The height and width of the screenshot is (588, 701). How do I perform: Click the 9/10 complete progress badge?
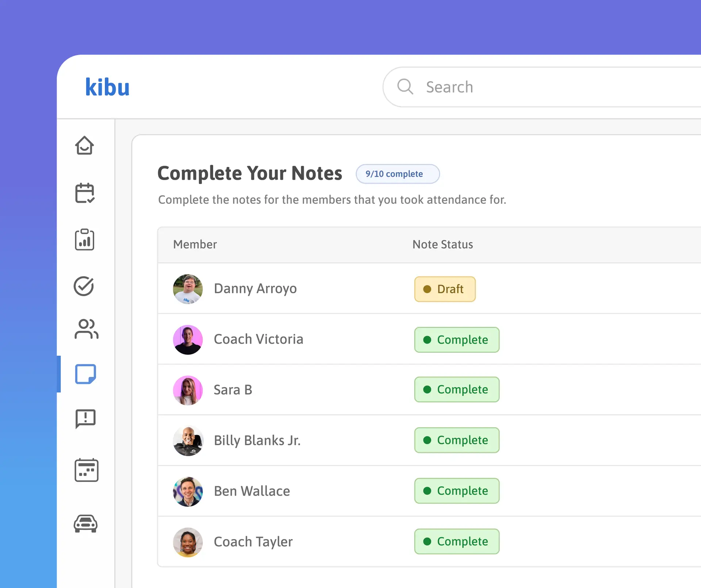coord(398,174)
